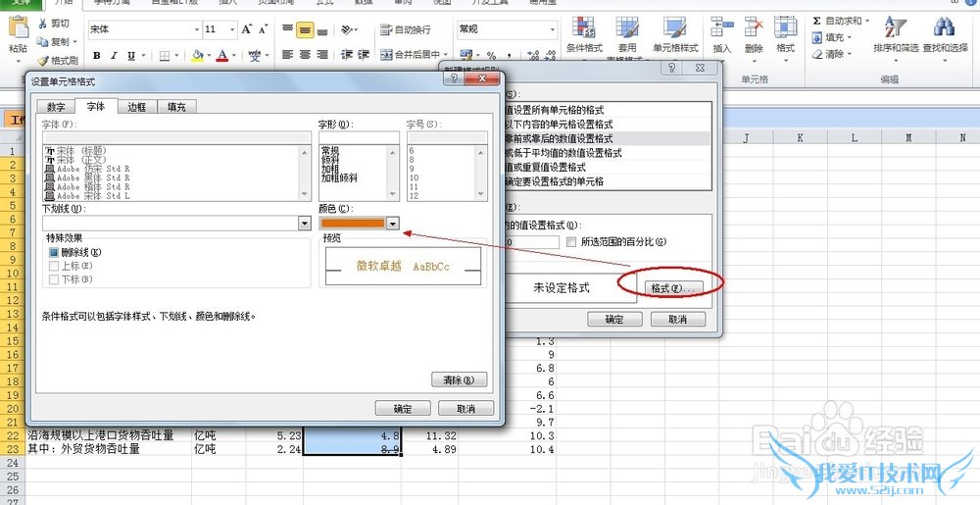Click the Paste (粘贴) icon

pyautogui.click(x=18, y=27)
